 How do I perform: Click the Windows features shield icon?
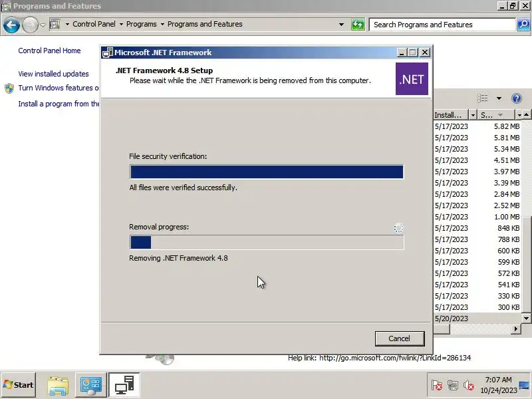(x=9, y=88)
